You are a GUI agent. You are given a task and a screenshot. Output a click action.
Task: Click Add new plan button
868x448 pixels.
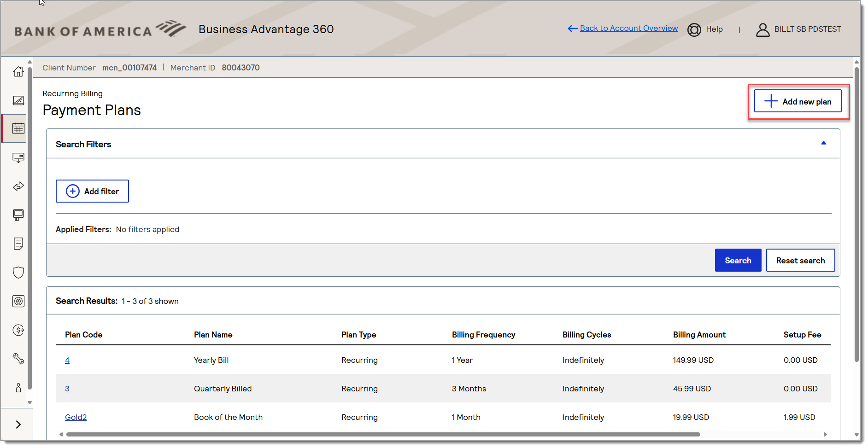798,101
